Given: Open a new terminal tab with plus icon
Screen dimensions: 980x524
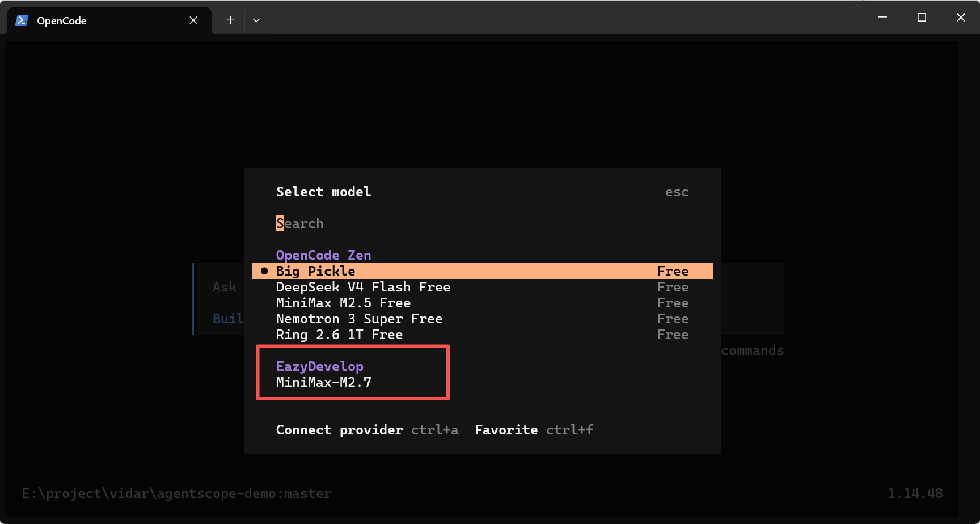Looking at the screenshot, I should (230, 20).
